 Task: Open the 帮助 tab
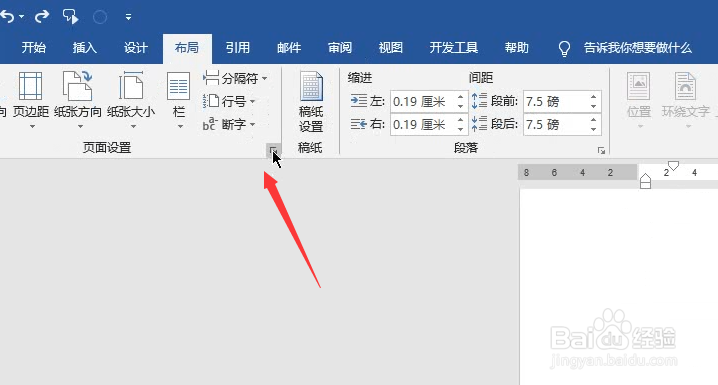(x=517, y=48)
